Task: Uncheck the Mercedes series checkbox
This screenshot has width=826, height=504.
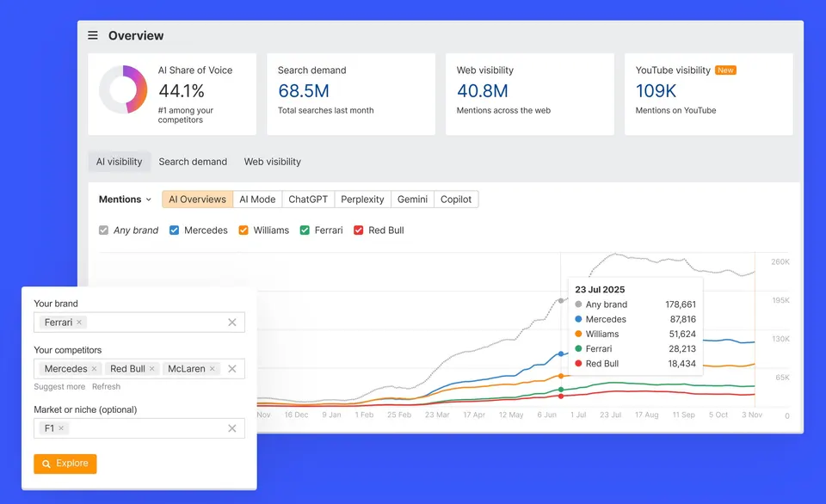Action: (x=175, y=230)
